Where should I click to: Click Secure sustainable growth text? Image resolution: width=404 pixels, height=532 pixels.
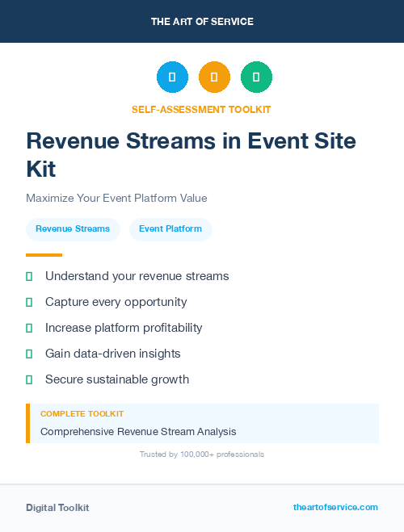click(117, 379)
